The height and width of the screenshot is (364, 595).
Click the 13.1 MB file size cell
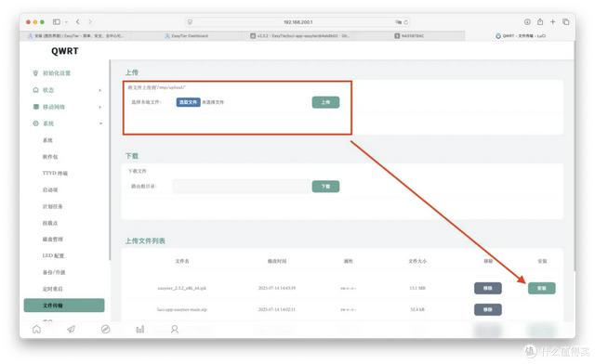[x=417, y=288]
